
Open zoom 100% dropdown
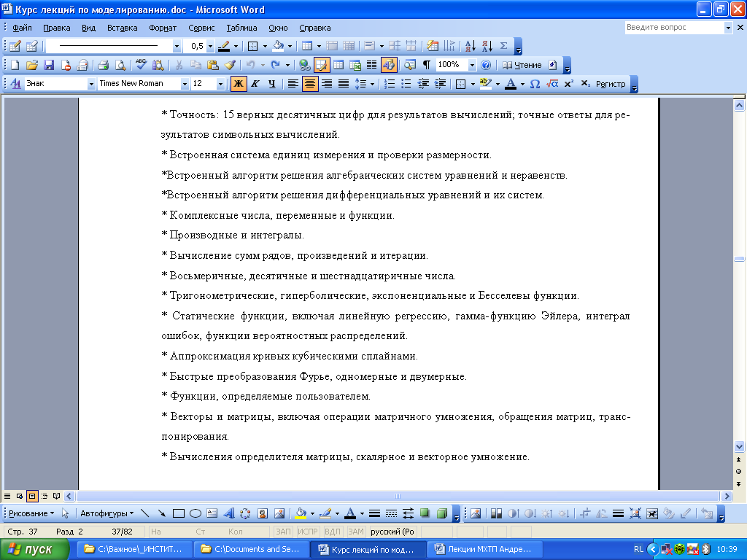[472, 65]
